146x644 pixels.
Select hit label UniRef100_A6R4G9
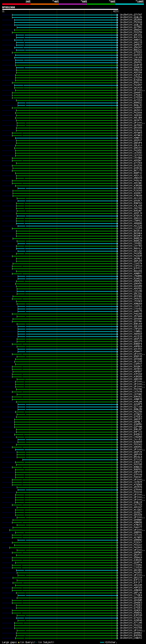click(131, 334)
